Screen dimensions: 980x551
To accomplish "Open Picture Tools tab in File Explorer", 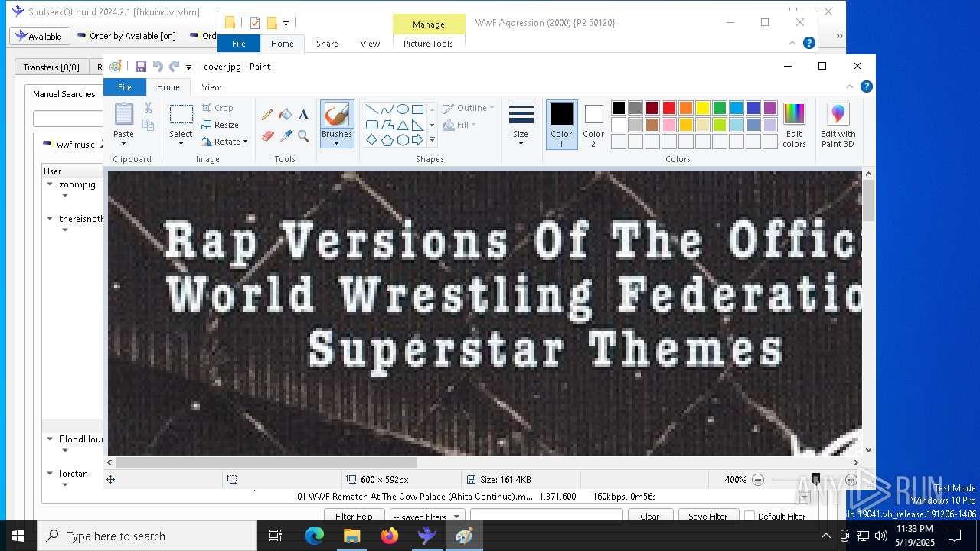I will [x=428, y=44].
